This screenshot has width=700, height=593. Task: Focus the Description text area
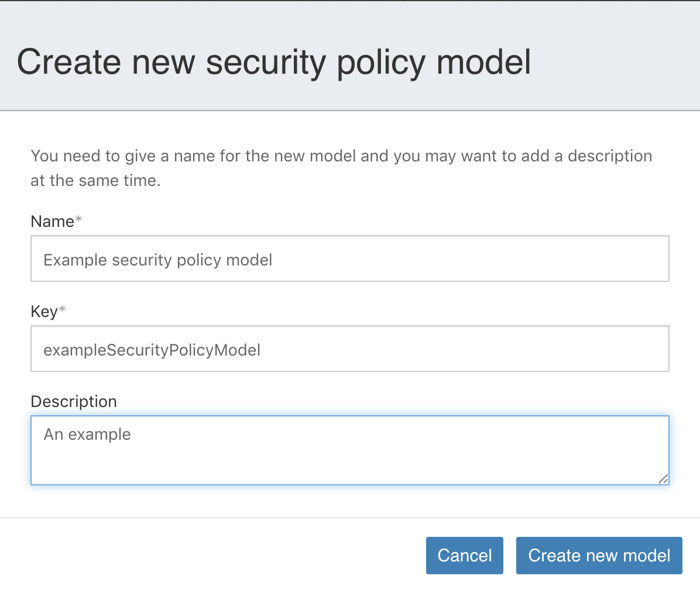click(x=349, y=450)
